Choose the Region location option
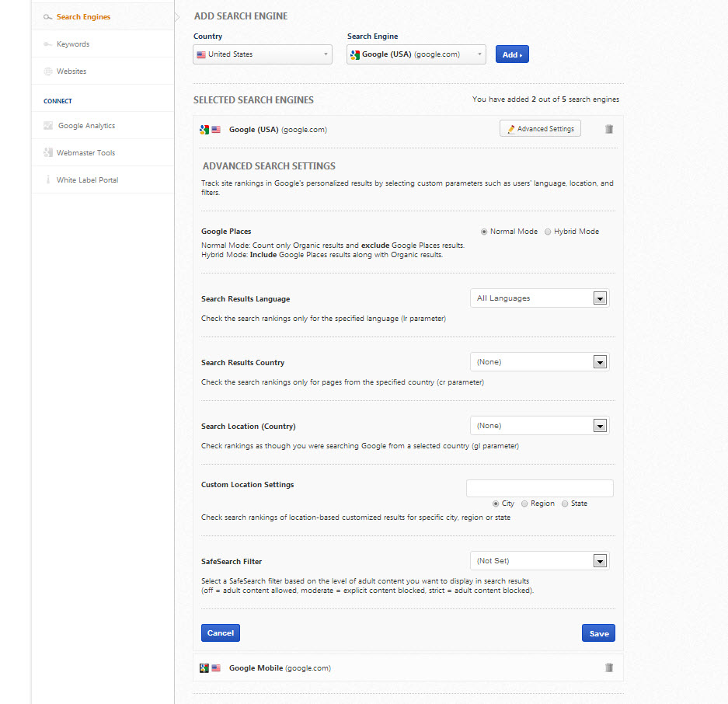 (x=524, y=504)
